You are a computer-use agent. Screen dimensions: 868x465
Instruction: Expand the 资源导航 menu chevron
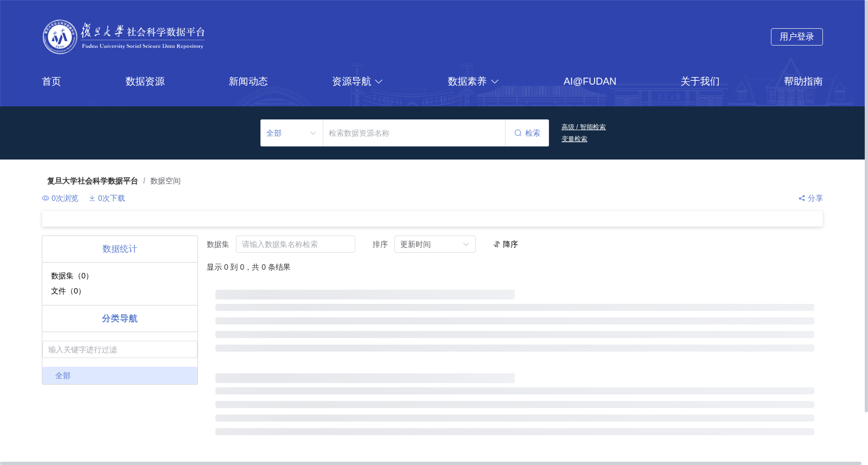point(379,81)
